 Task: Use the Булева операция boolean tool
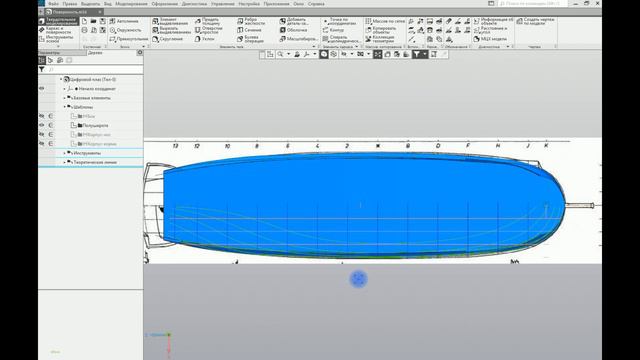251,39
